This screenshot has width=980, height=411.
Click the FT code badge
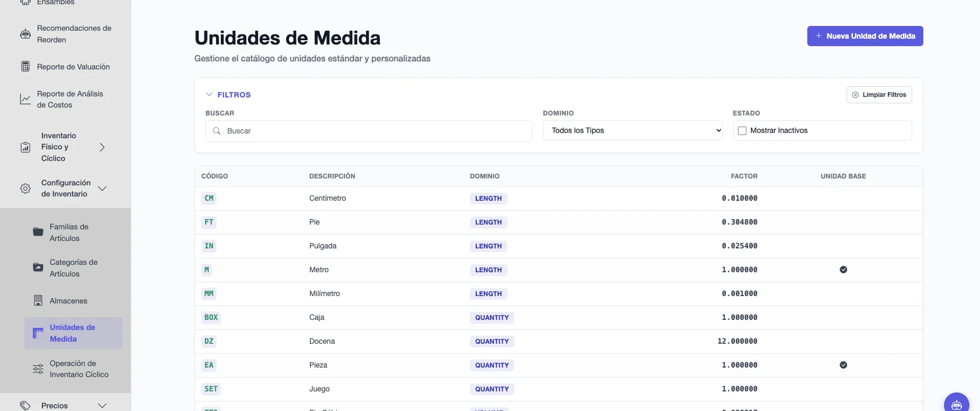coord(209,222)
